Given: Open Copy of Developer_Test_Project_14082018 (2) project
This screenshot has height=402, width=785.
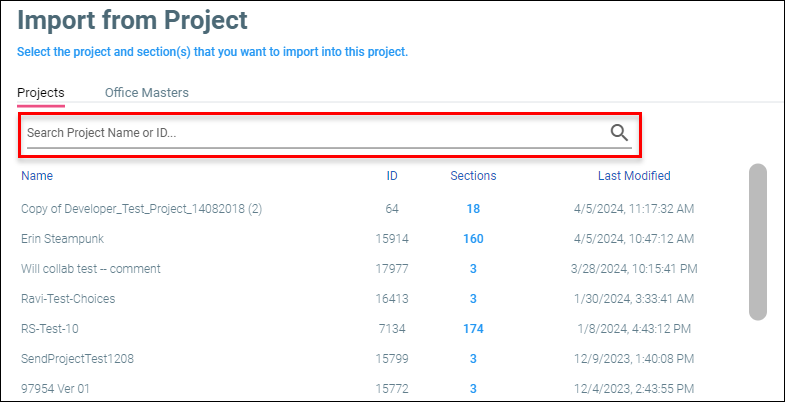Looking at the screenshot, I should 142,209.
